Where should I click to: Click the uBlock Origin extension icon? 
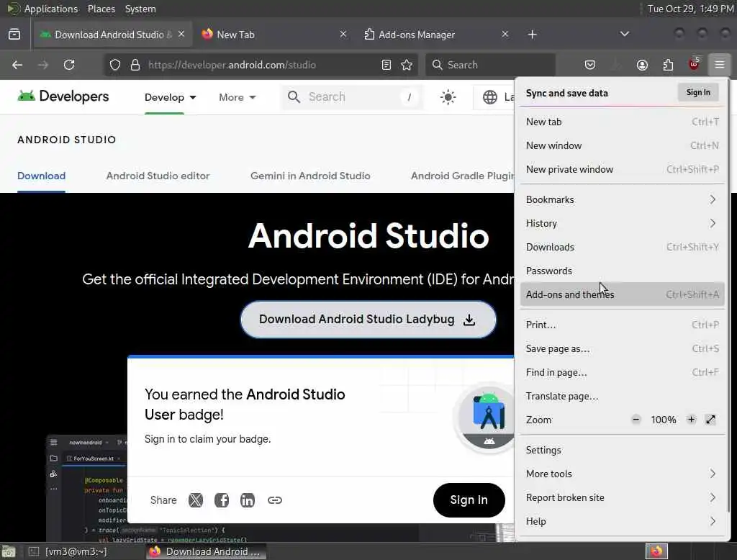click(x=694, y=64)
